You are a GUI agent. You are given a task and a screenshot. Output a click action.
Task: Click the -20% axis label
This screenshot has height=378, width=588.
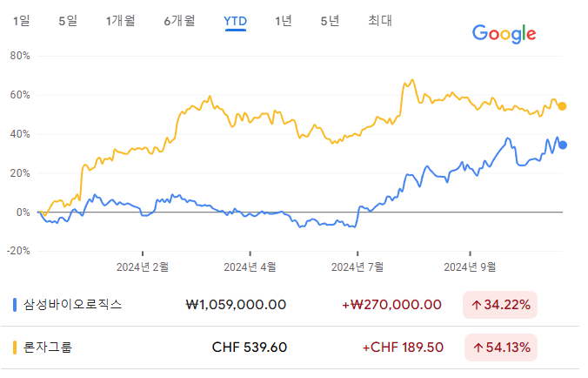(x=18, y=250)
